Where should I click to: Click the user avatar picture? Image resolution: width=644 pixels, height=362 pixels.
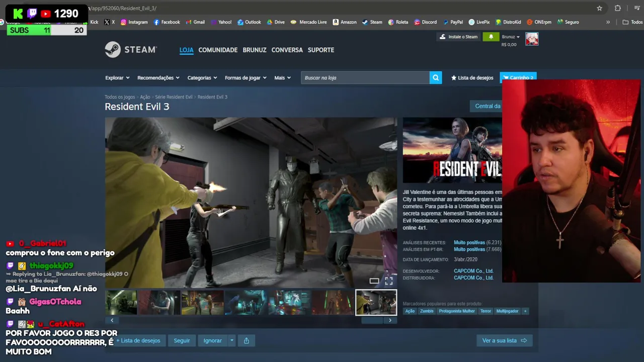click(x=532, y=39)
